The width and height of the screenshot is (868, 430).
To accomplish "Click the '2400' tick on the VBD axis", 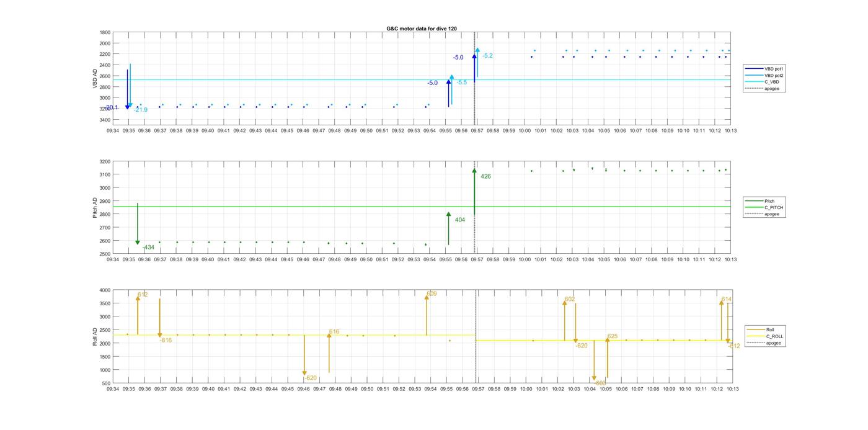I will [105, 65].
